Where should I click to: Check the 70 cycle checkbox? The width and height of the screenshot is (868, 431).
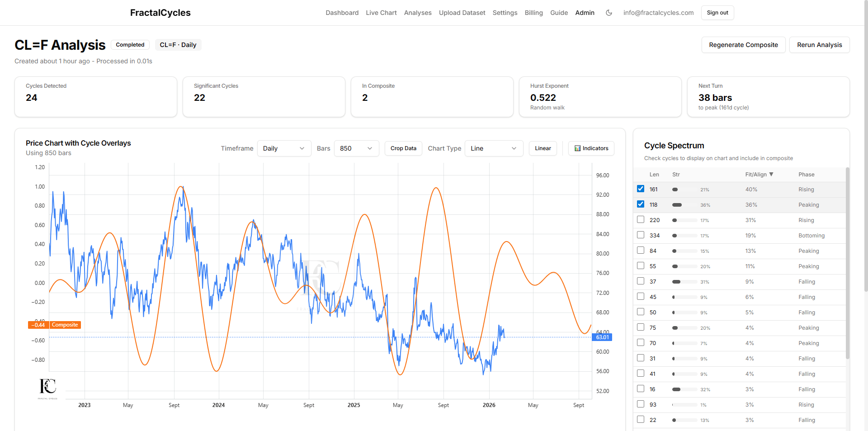pos(641,343)
